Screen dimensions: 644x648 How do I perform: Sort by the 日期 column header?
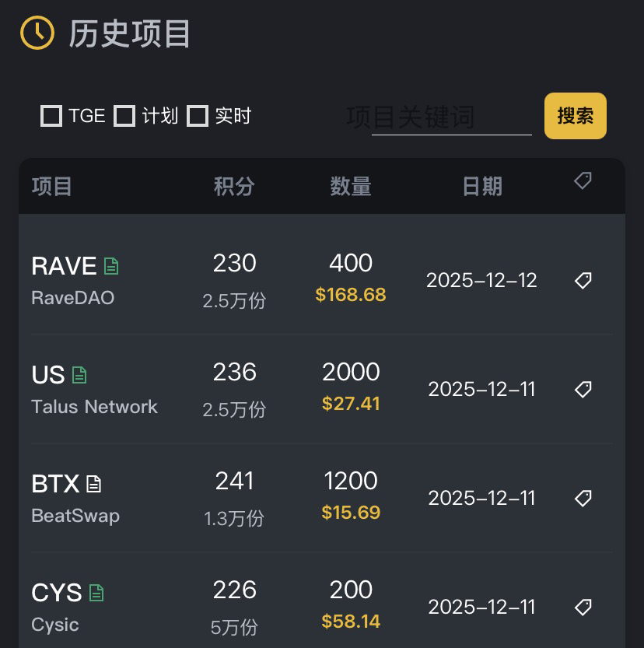coord(482,187)
